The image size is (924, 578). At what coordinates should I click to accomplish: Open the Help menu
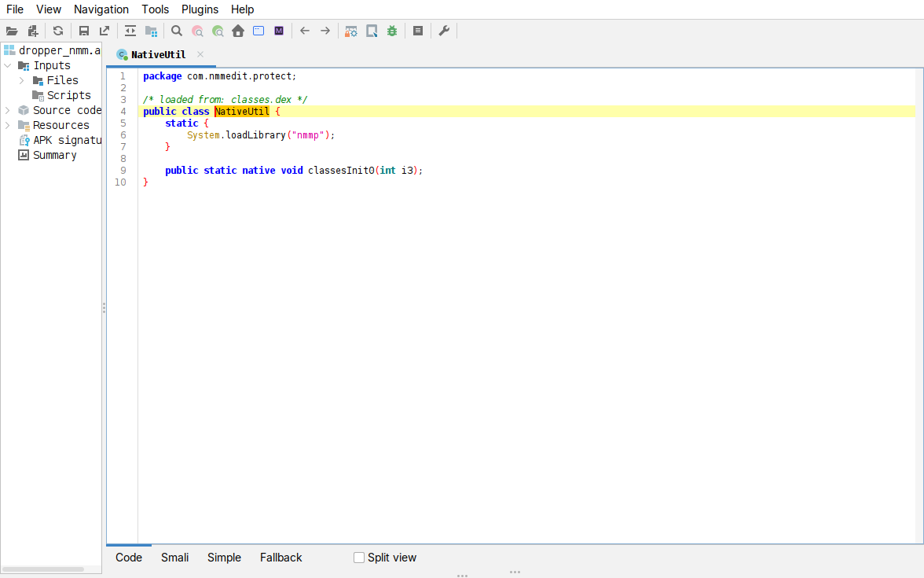pyautogui.click(x=242, y=9)
